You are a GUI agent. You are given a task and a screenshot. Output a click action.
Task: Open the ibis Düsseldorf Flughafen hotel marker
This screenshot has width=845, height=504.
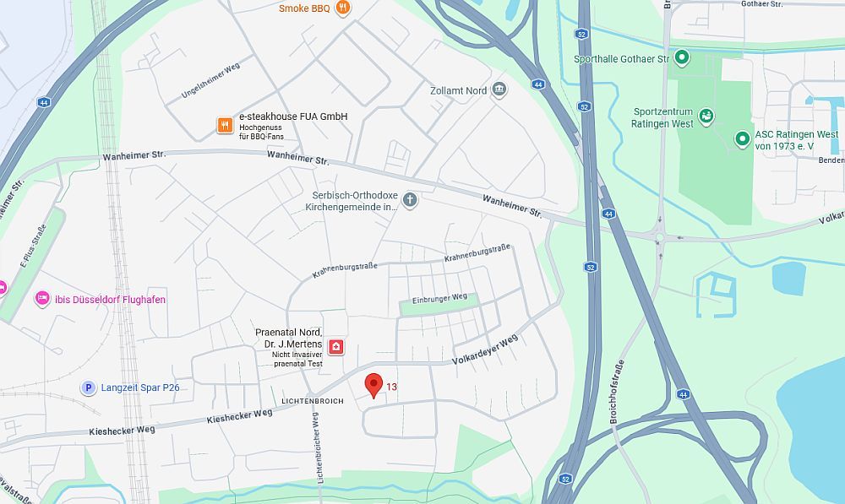tap(42, 298)
